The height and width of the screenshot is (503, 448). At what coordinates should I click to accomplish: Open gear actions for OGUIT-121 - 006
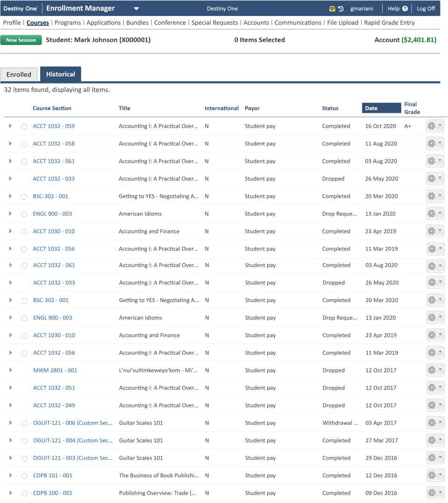click(435, 422)
